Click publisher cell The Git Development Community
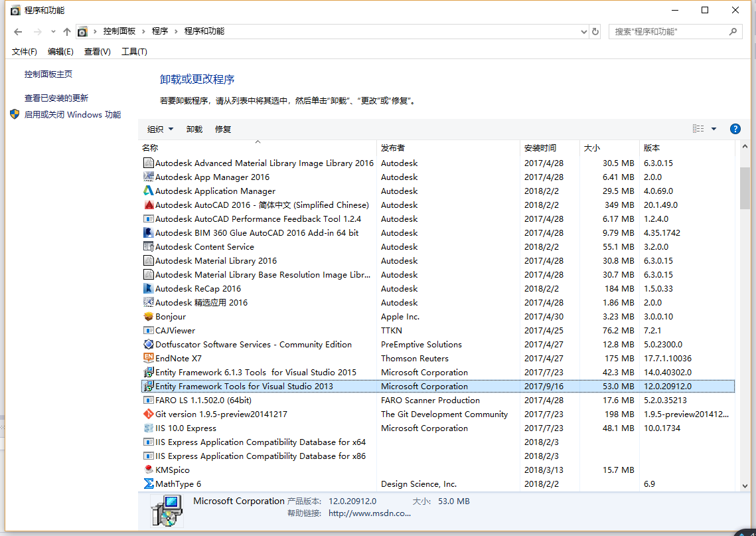 [444, 414]
